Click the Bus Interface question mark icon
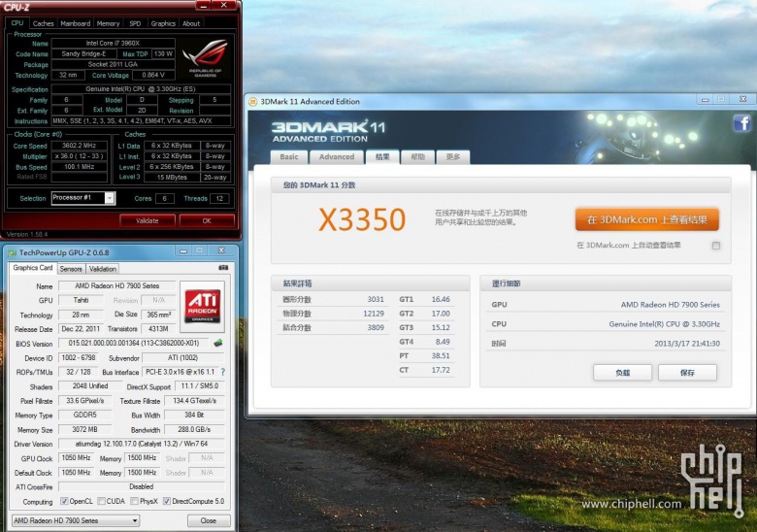This screenshot has width=757, height=532. (x=222, y=372)
